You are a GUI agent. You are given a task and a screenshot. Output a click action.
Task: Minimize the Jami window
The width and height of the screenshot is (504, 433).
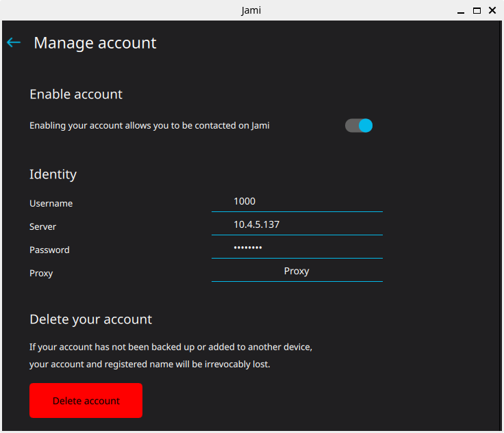(x=462, y=10)
